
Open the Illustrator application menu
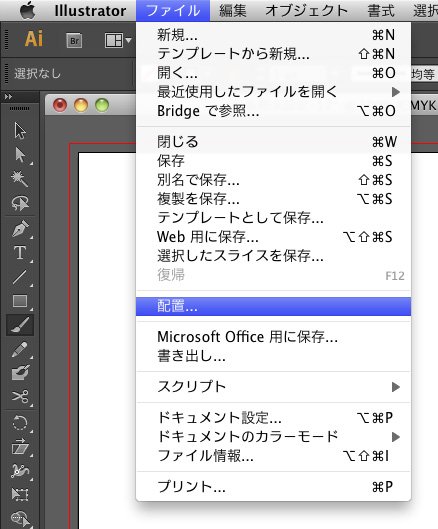90,11
